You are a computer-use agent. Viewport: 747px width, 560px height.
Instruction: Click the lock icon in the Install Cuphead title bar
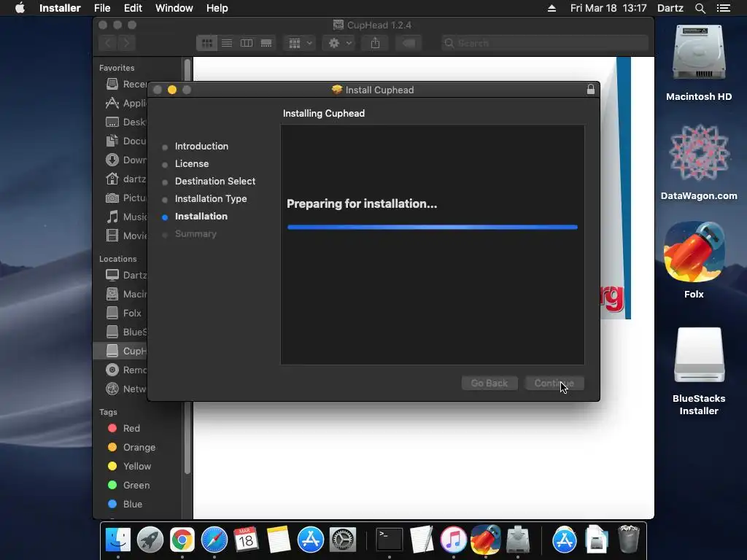[591, 90]
